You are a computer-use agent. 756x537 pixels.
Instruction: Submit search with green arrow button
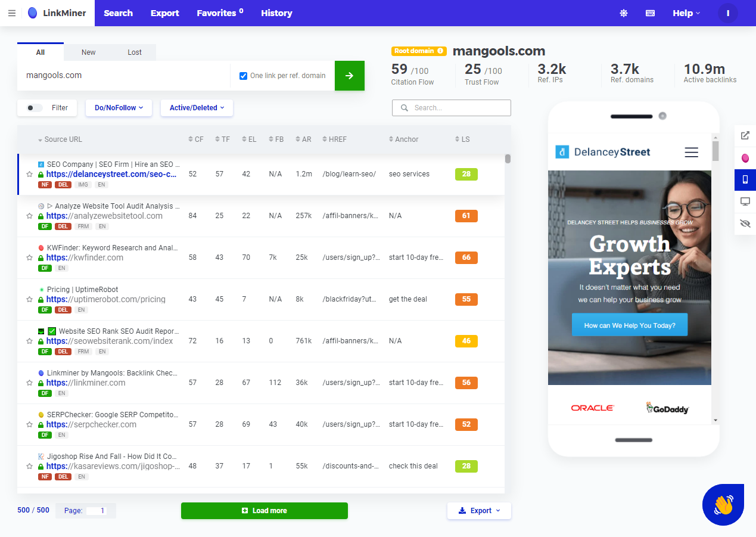pyautogui.click(x=350, y=76)
